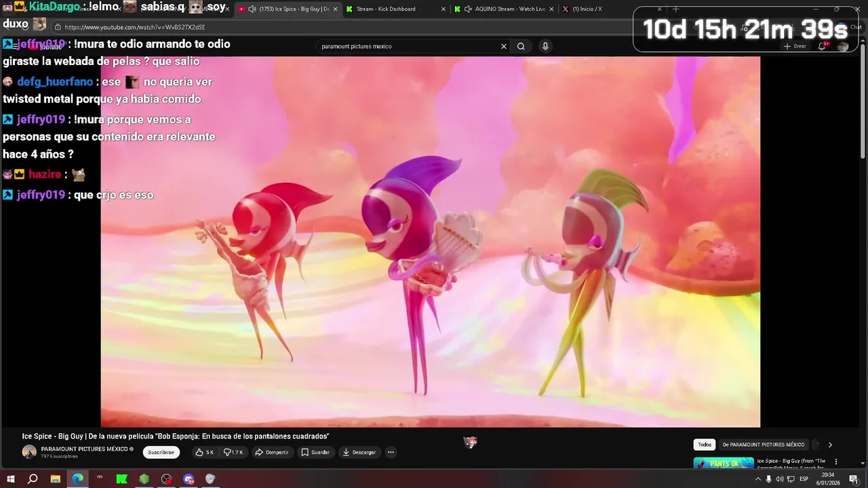Select the De PARAMOUNT PICTURES MÉXICO chip

click(x=764, y=445)
